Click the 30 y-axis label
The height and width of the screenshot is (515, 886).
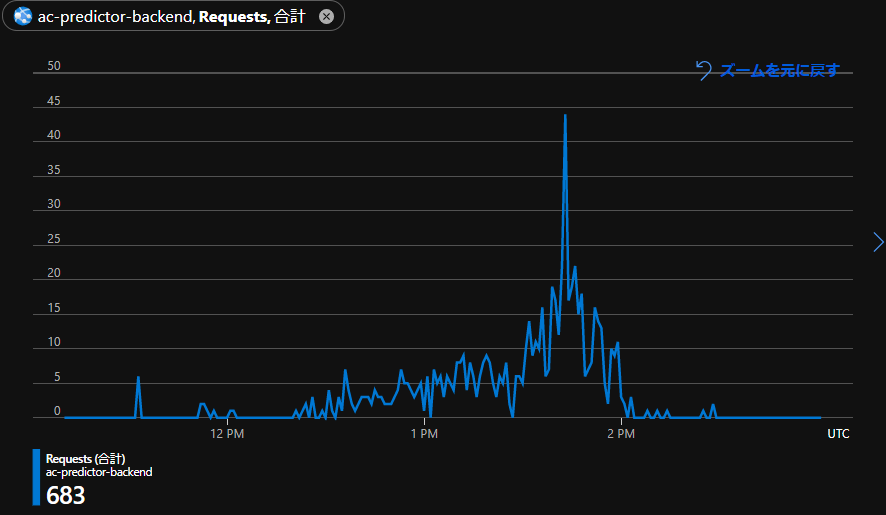coord(54,204)
